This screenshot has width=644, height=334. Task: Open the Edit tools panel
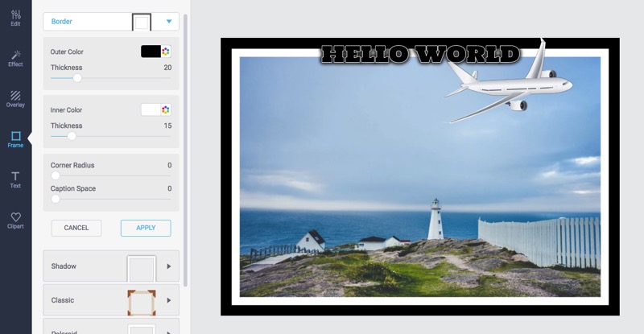[x=15, y=19]
